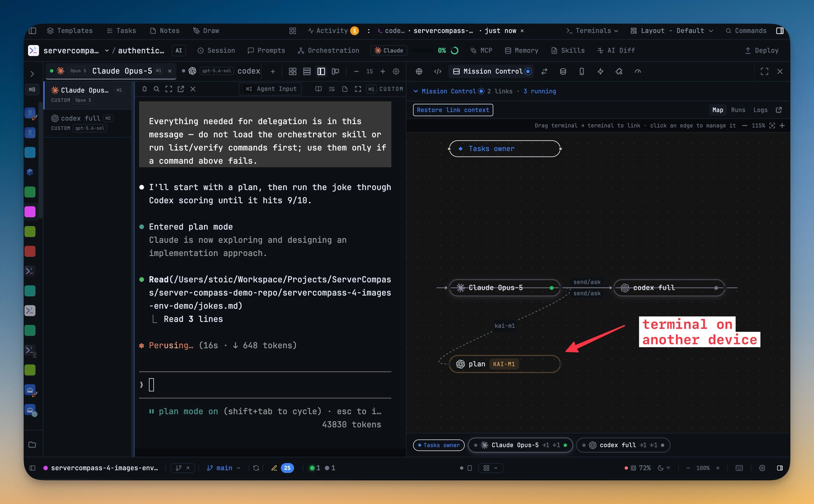Open the Prompts panel
This screenshot has width=814, height=504.
click(x=267, y=50)
